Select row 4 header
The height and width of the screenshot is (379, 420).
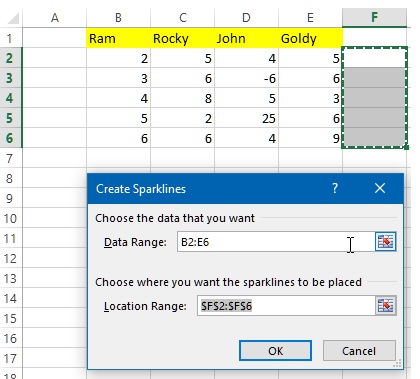tap(10, 98)
